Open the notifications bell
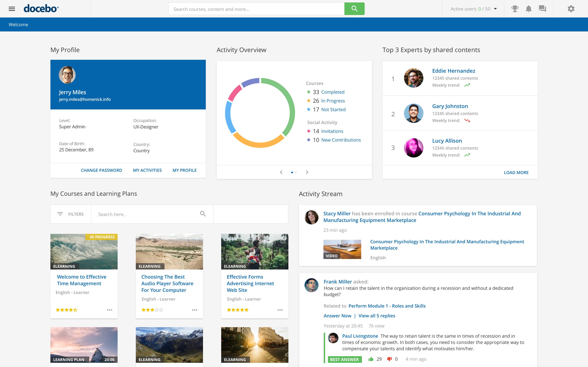 (x=529, y=9)
